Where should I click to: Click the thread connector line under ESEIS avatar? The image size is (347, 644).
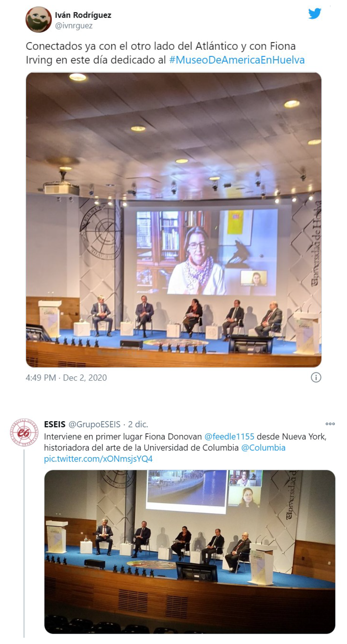[x=24, y=544]
